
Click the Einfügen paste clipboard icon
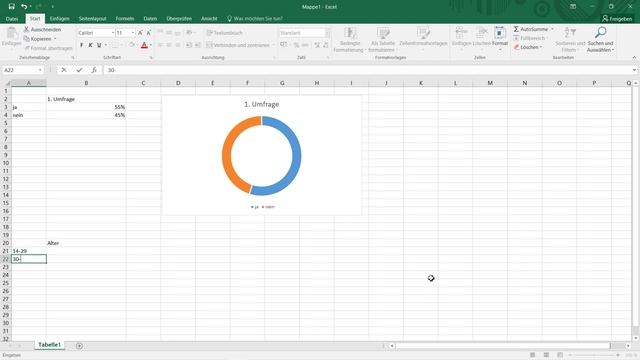11,34
